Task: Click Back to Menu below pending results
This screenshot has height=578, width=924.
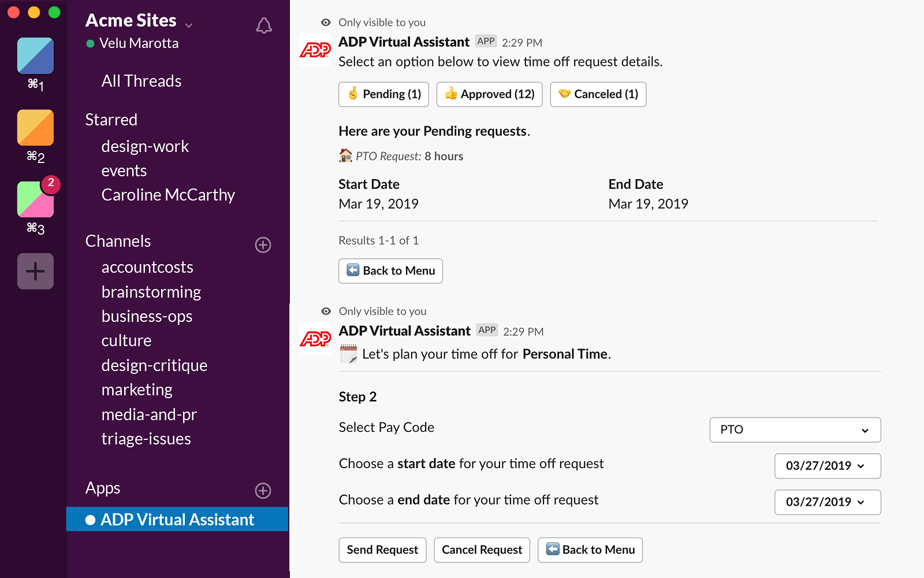Action: click(x=390, y=271)
